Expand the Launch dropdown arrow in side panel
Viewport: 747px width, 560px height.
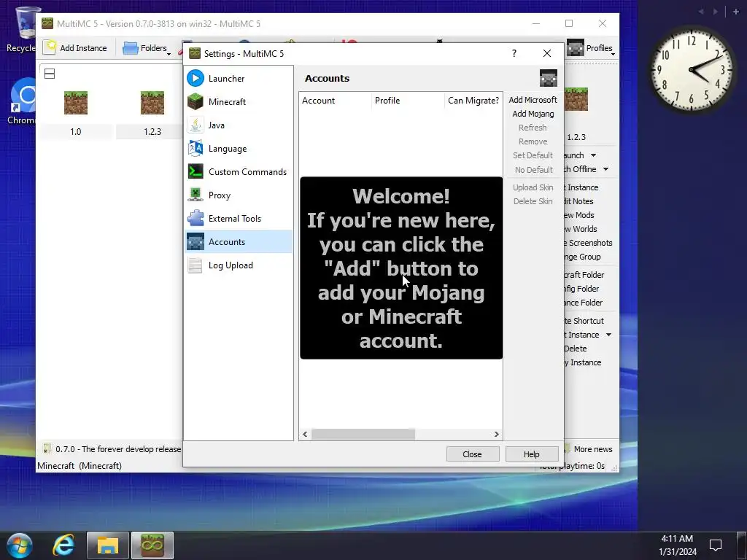tap(593, 155)
